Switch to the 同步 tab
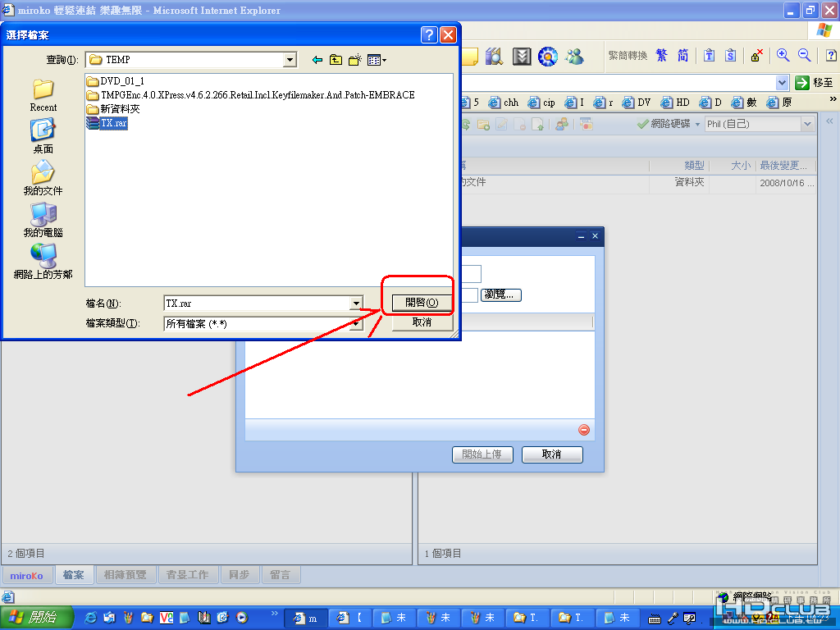 click(x=239, y=575)
